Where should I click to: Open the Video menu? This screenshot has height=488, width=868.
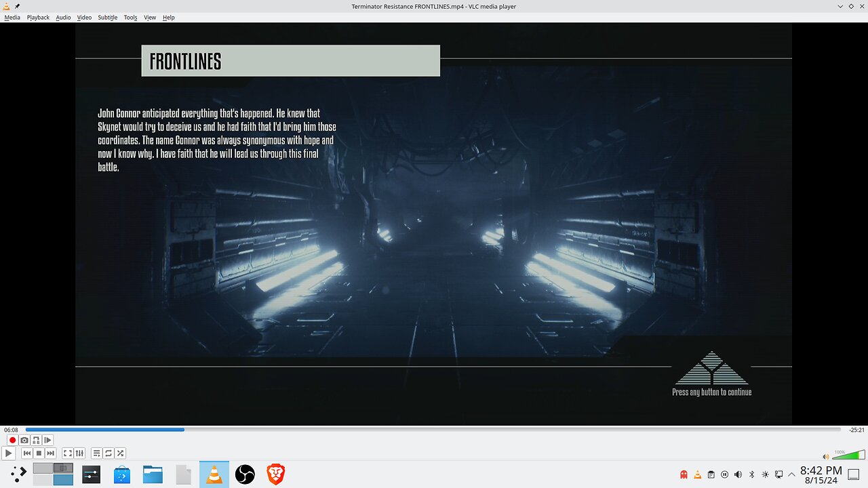(x=84, y=18)
